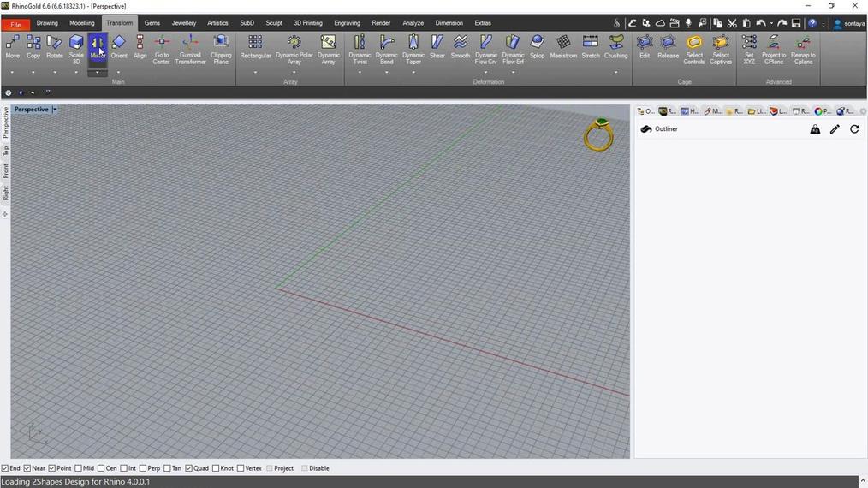
Task: Open the Gumball Transformer tool
Action: coord(190,50)
